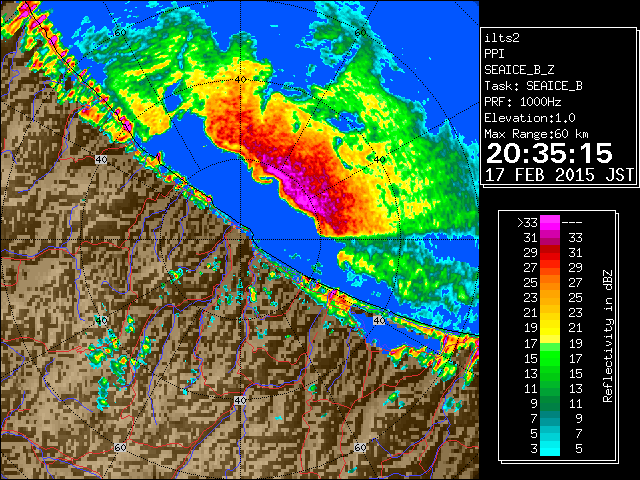Select the 'SEAICE_B_Z' product text
Image resolution: width=640 pixels, height=480 pixels.
tap(519, 70)
